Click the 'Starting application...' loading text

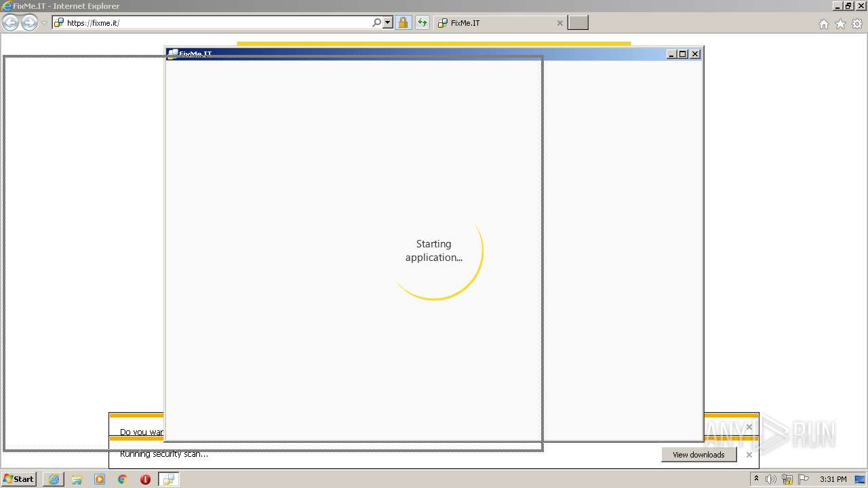[x=434, y=251]
